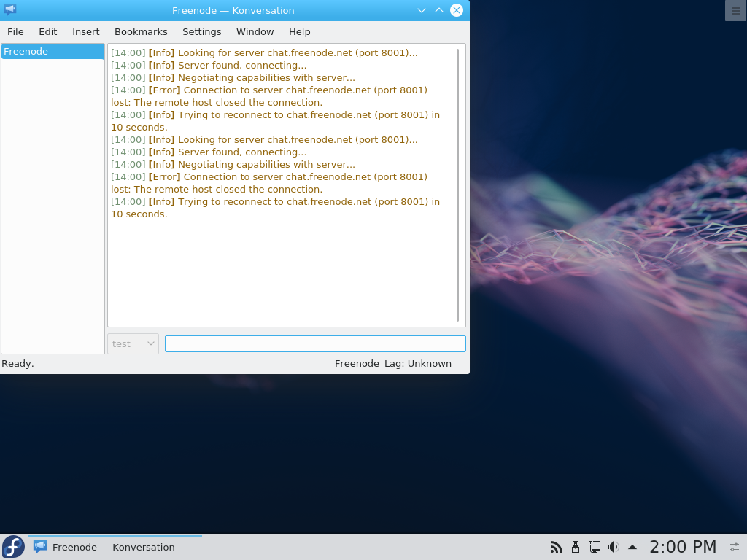This screenshot has height=560, width=747.
Task: Click the panel settings sliders icon
Action: pos(735,547)
